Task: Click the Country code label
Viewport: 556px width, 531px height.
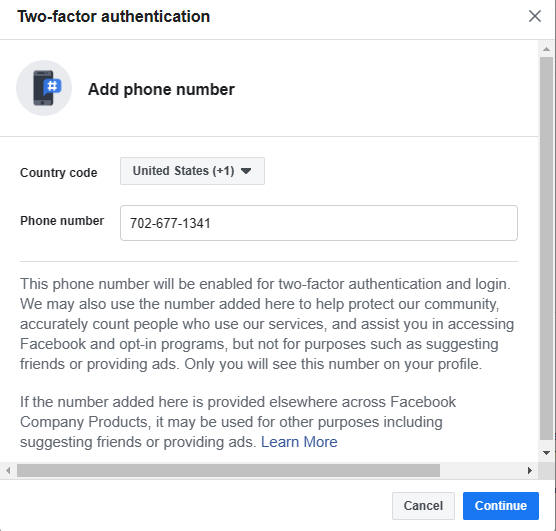Action: point(59,173)
